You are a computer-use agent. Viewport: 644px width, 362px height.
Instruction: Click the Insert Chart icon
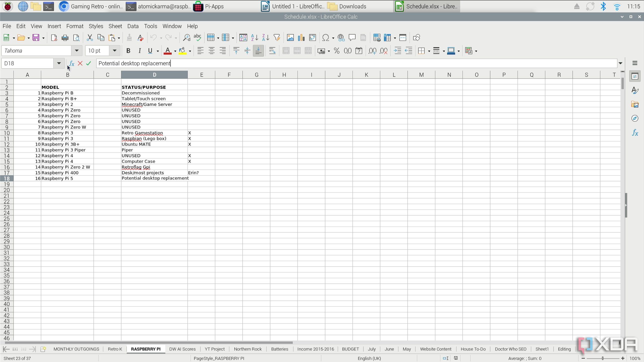tap(301, 38)
